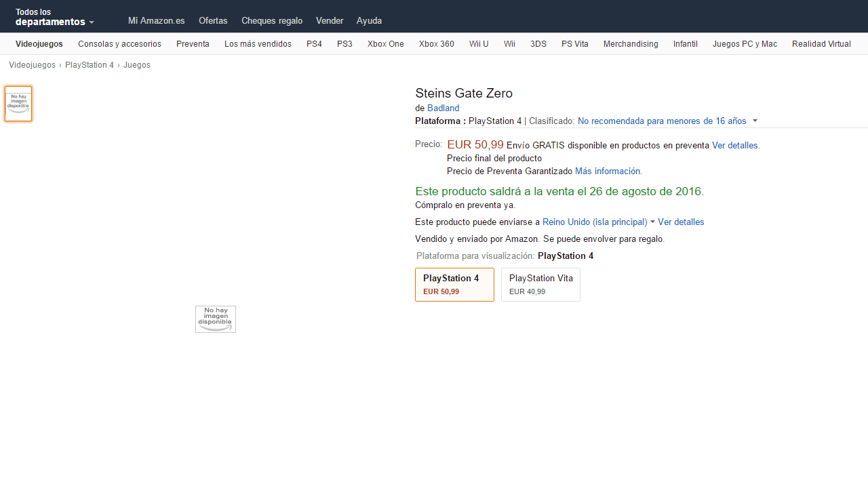
Task: Navigate to Videojuegos in the breadcrumb
Action: [32, 65]
